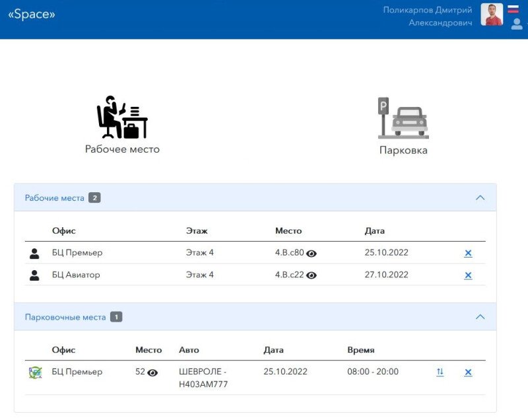
Task: Open the «Space» home link
Action: tap(32, 14)
